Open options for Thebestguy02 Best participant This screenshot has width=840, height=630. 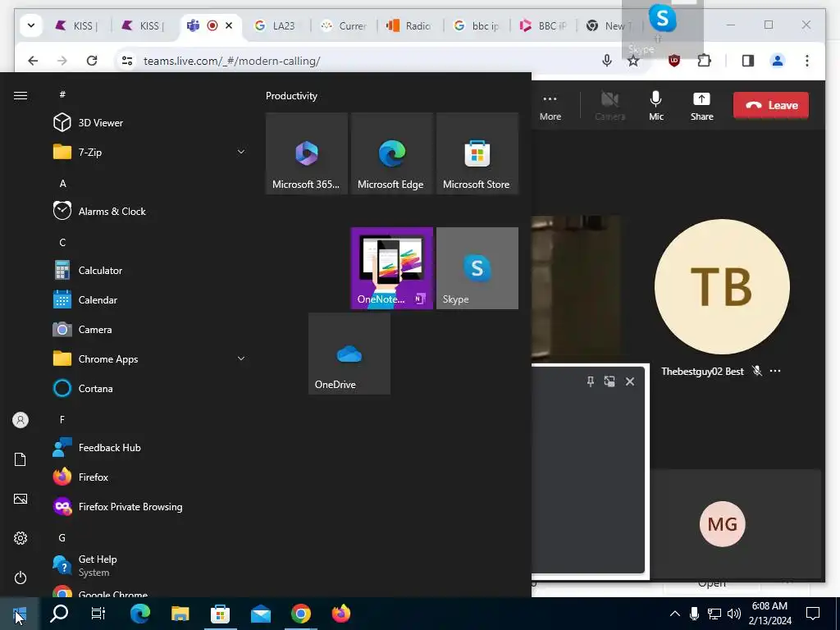click(x=775, y=371)
